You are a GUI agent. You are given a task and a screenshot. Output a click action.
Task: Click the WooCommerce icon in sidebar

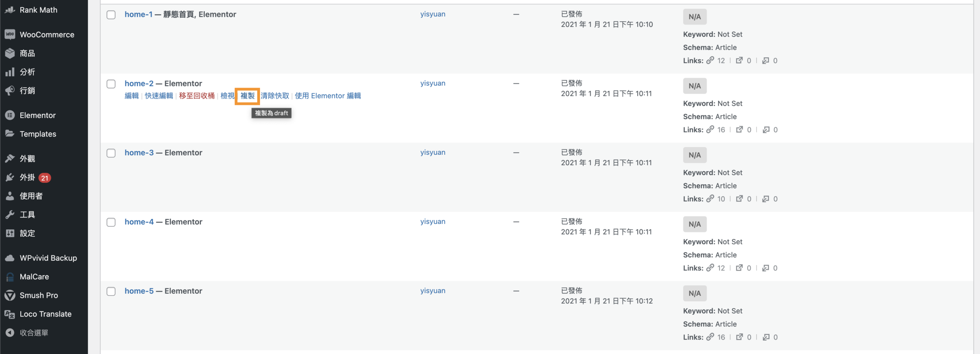point(10,34)
